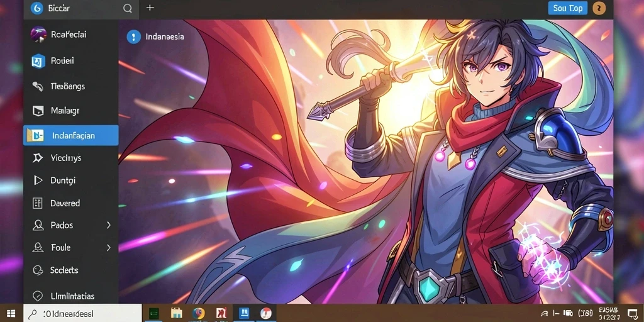Open the Tleabangs sidebar item

click(x=70, y=86)
